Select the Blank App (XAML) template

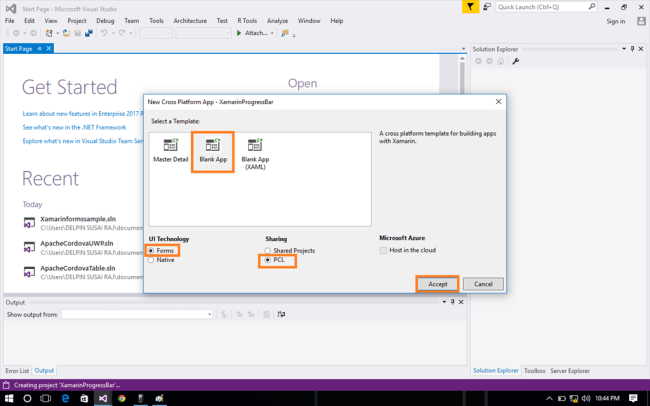(255, 154)
